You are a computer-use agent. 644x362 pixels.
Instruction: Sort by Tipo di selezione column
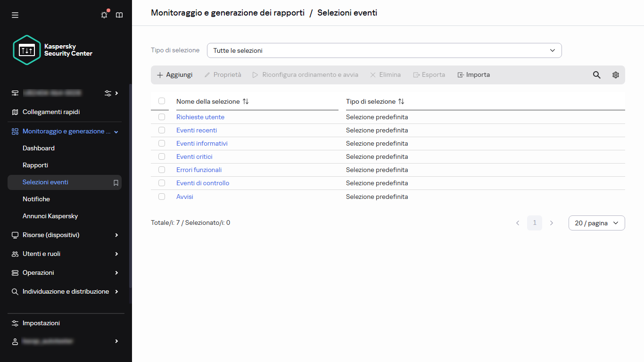click(401, 101)
